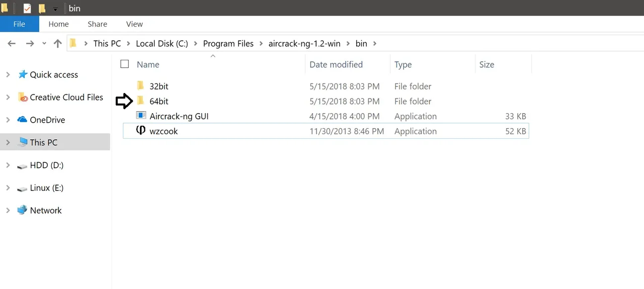
Task: Open OneDrive in navigation pane
Action: click(47, 120)
